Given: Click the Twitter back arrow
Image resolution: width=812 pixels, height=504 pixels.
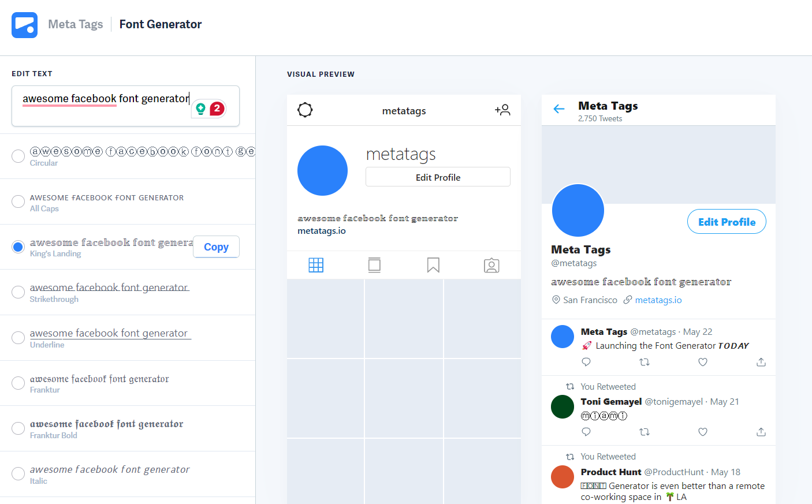Looking at the screenshot, I should pos(558,109).
